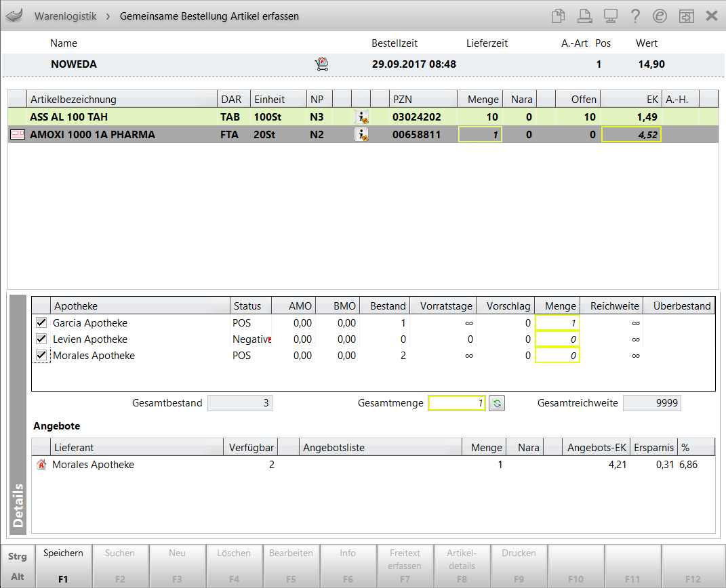Screen dimensions: 726x588
Task: Click the Offen column header
Action: (578, 100)
